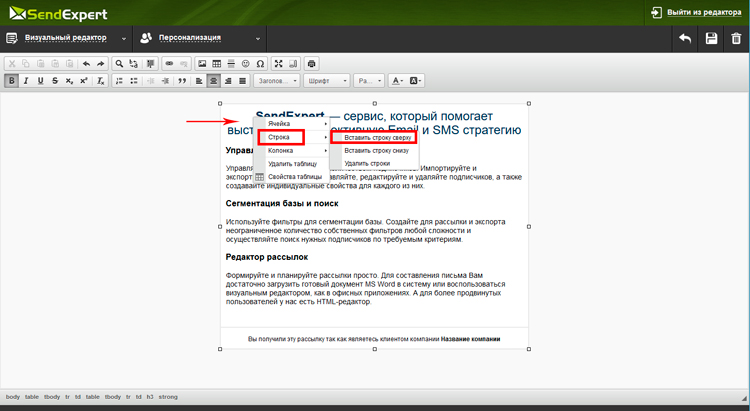Open Find with the magnifier icon
Screen dimensions: 750x411
[120, 64]
